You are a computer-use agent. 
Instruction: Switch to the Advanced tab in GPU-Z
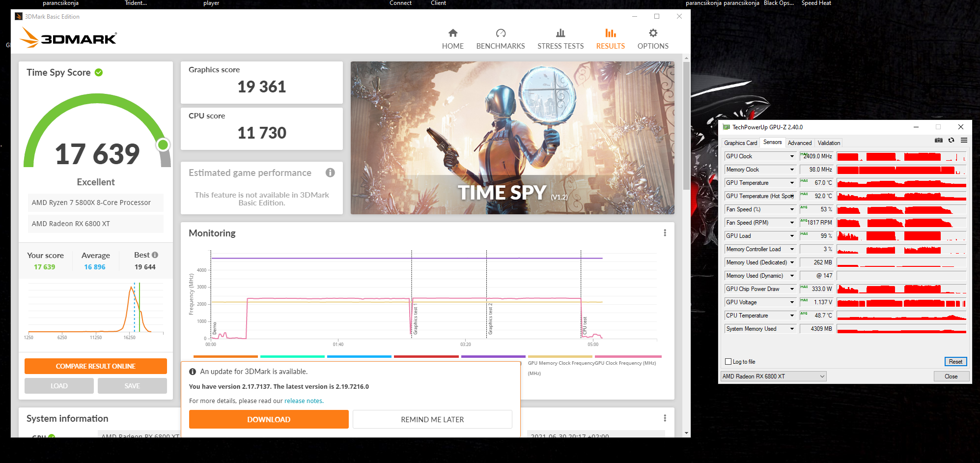[800, 143]
